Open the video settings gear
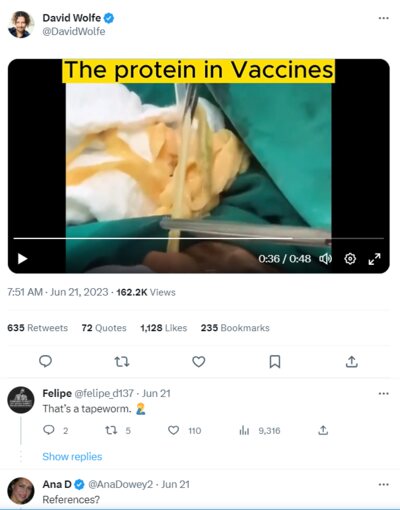The image size is (400, 510). [350, 259]
